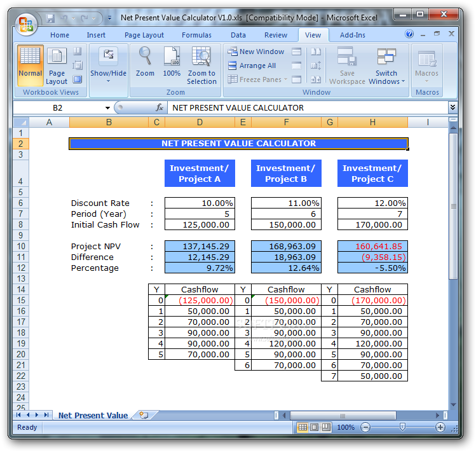
Task: Select Project C NPV cell 160,641.85
Action: click(x=372, y=247)
